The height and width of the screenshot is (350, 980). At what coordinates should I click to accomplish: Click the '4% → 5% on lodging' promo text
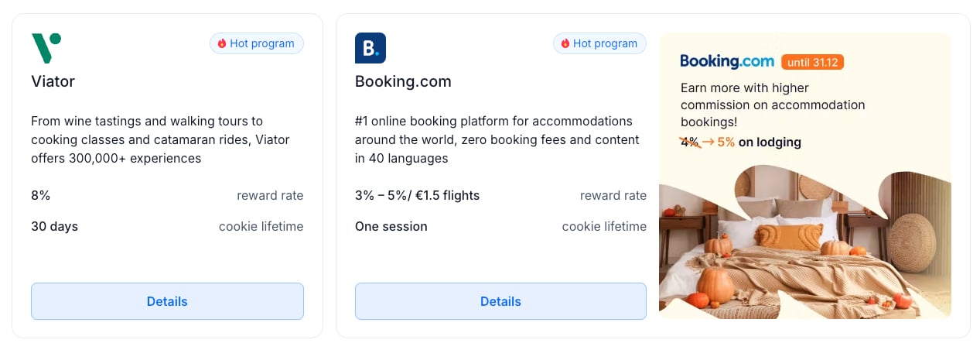tap(740, 142)
